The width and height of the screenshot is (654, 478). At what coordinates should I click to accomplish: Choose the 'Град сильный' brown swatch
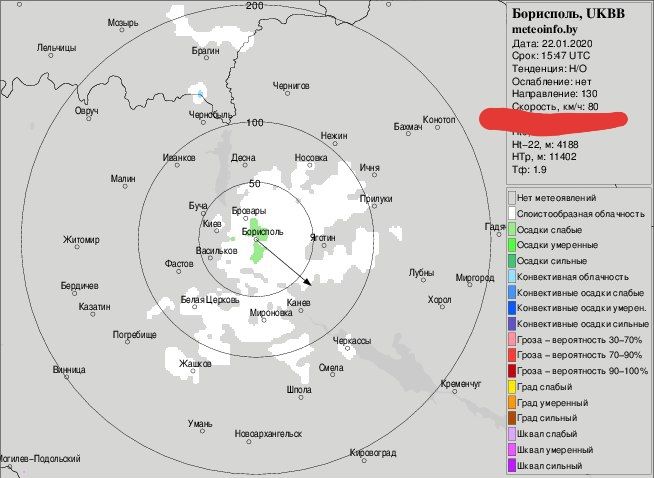click(x=512, y=418)
